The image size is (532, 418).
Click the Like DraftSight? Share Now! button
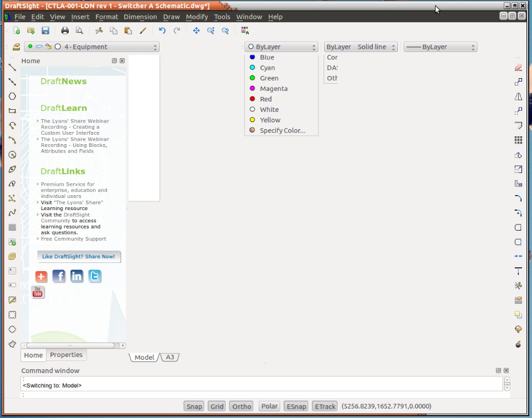[79, 257]
